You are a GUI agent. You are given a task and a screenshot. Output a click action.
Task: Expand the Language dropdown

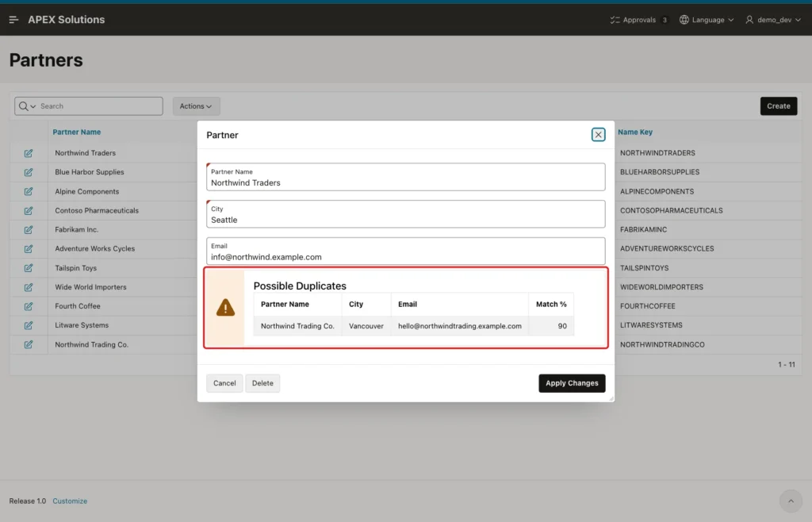pos(707,20)
